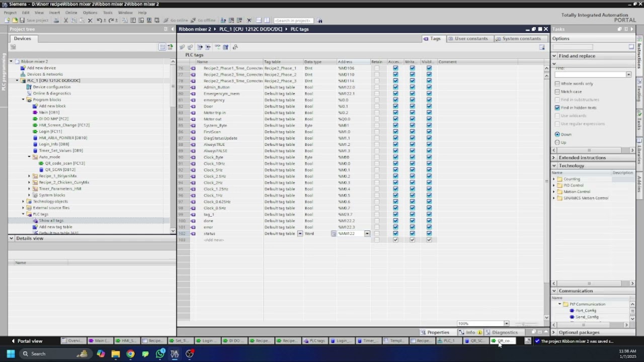
Task: Collapse the Communication section
Action: point(554,291)
